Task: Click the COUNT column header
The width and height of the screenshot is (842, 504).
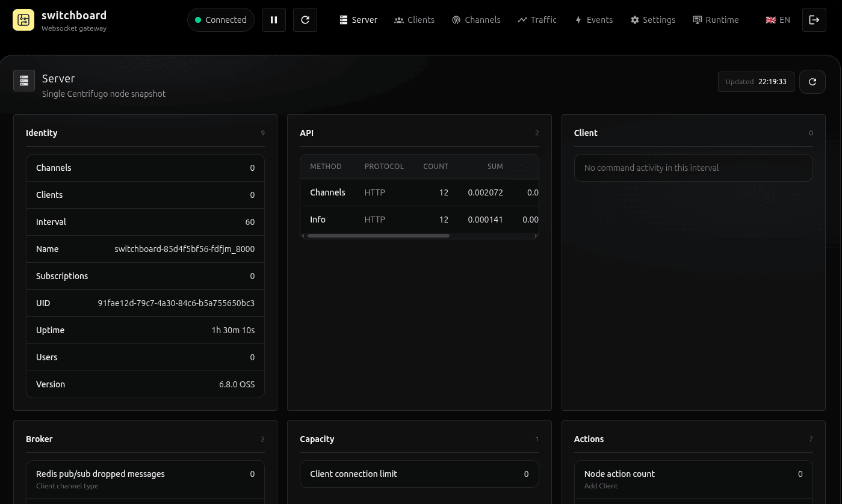Action: coord(436,167)
